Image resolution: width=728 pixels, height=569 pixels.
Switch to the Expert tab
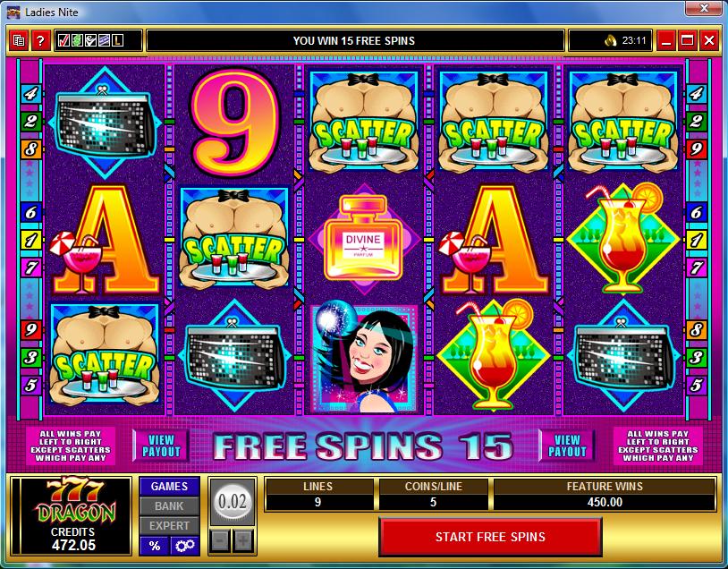click(x=169, y=526)
